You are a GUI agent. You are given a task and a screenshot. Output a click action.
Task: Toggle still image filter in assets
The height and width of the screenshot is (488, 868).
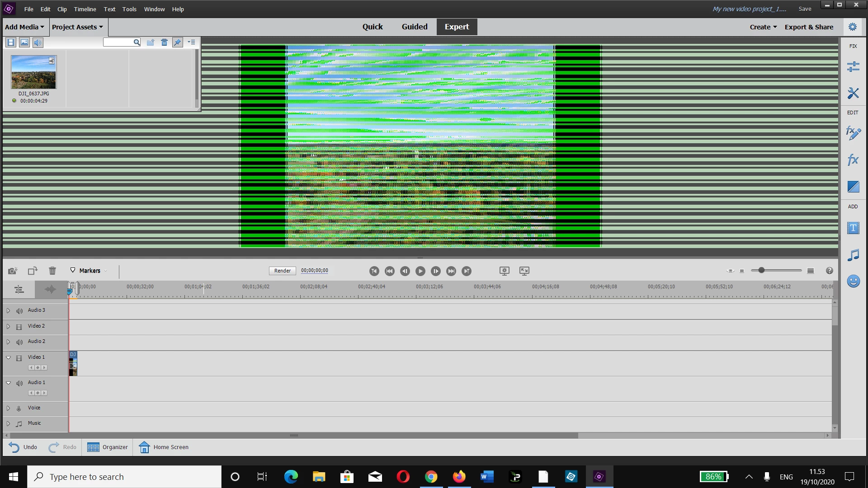tap(24, 42)
